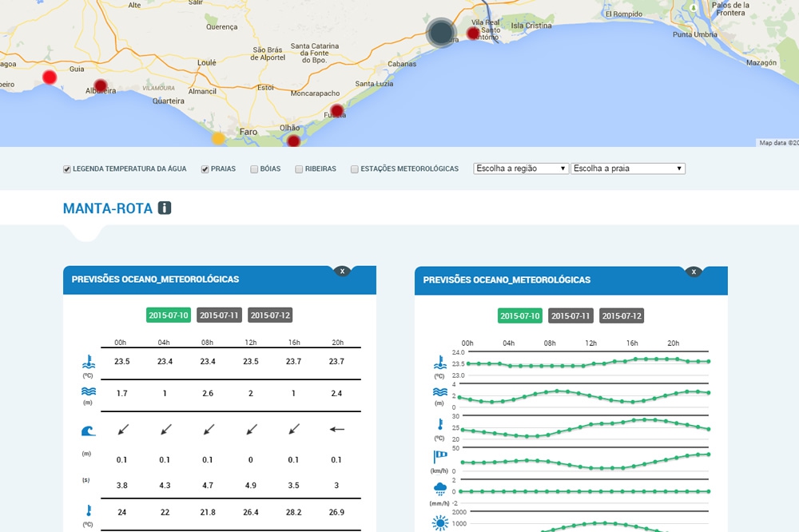Select 2015-07-11 tab in right chart panel
This screenshot has height=532, width=799.
tap(570, 316)
